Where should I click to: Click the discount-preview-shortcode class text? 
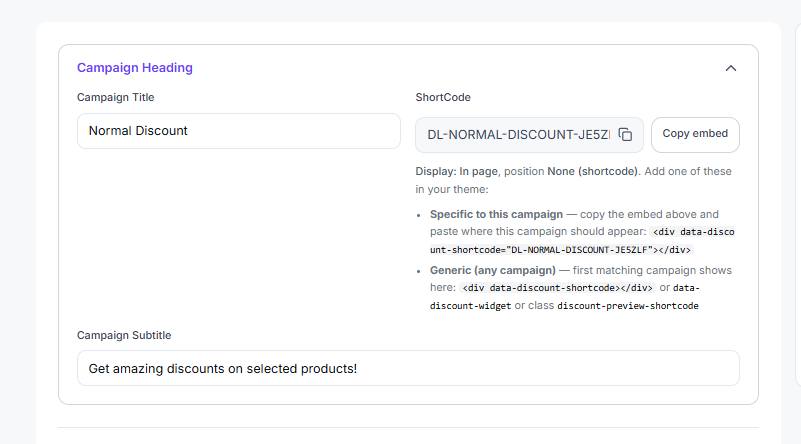pos(628,306)
